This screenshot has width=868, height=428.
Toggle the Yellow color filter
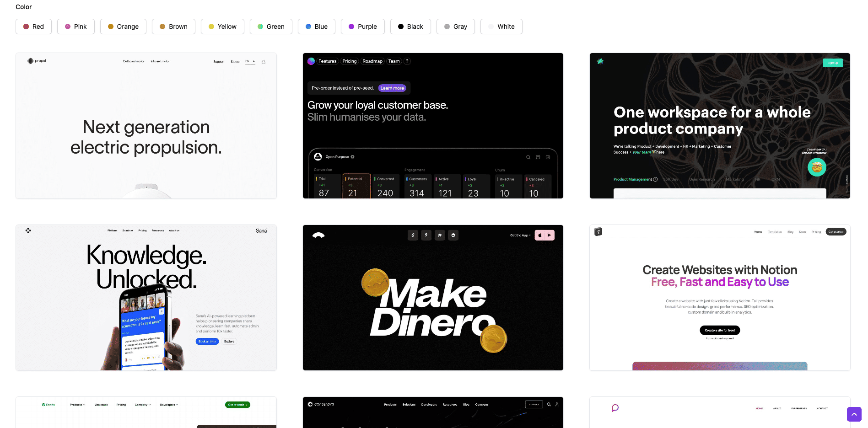[222, 27]
